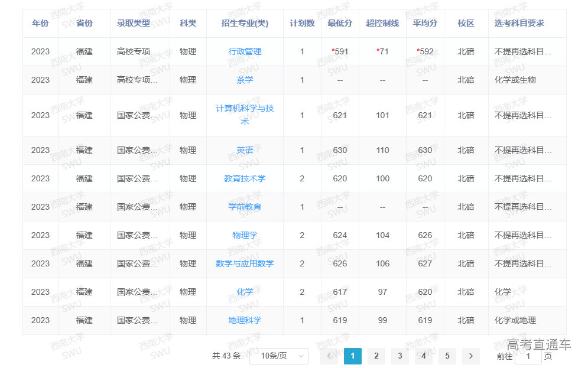This screenshot has width=588, height=368.
Task: Open the 行政管理 major link
Action: click(245, 51)
